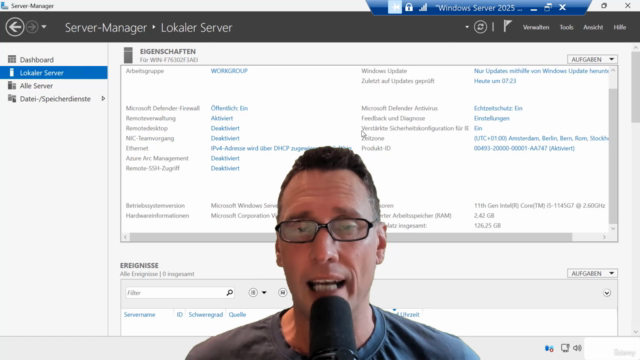Click the server icon beside EIGENSCHAFTEN
Screen dimensions: 640x360
click(x=128, y=55)
